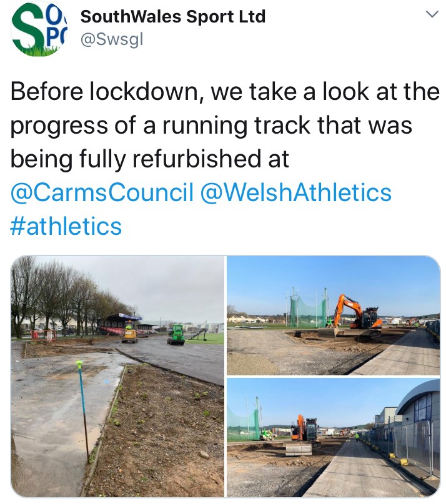Tap the orange excavator arm in top photo
446x504 pixels.
tap(347, 308)
